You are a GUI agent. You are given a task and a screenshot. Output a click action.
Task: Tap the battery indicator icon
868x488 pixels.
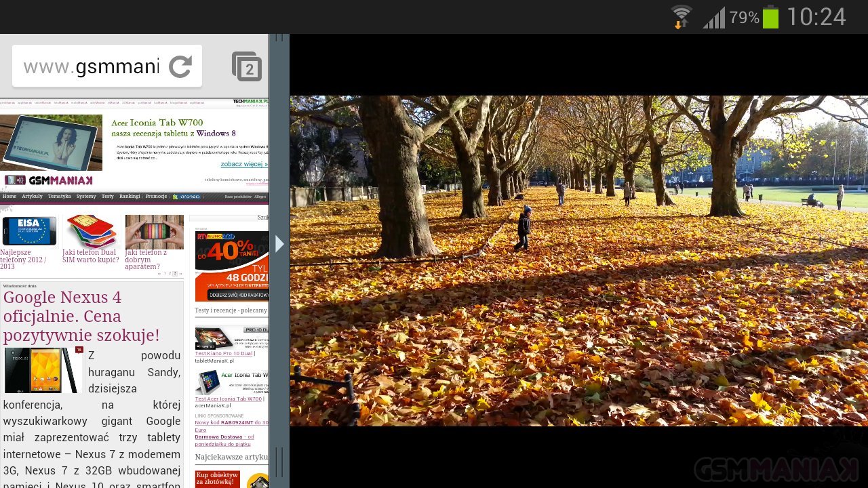click(770, 17)
